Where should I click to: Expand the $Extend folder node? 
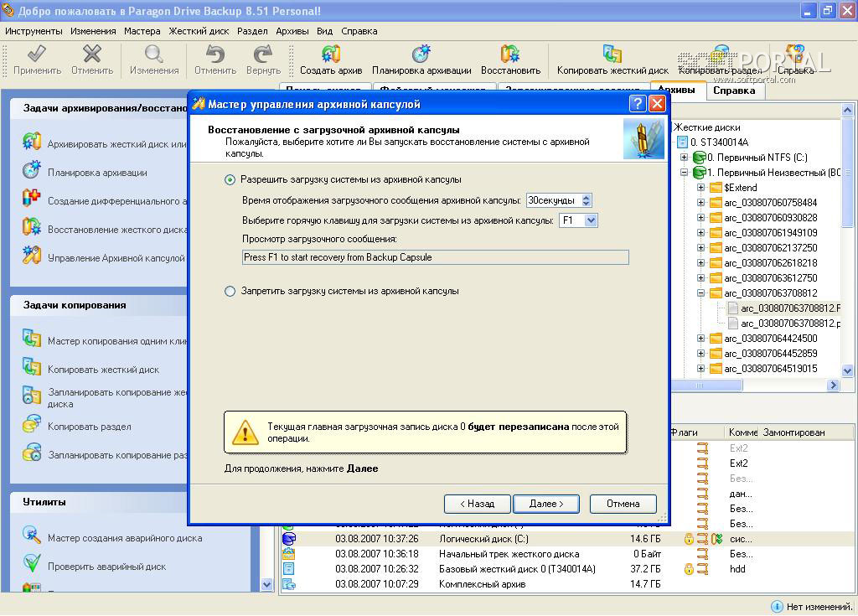(x=701, y=187)
